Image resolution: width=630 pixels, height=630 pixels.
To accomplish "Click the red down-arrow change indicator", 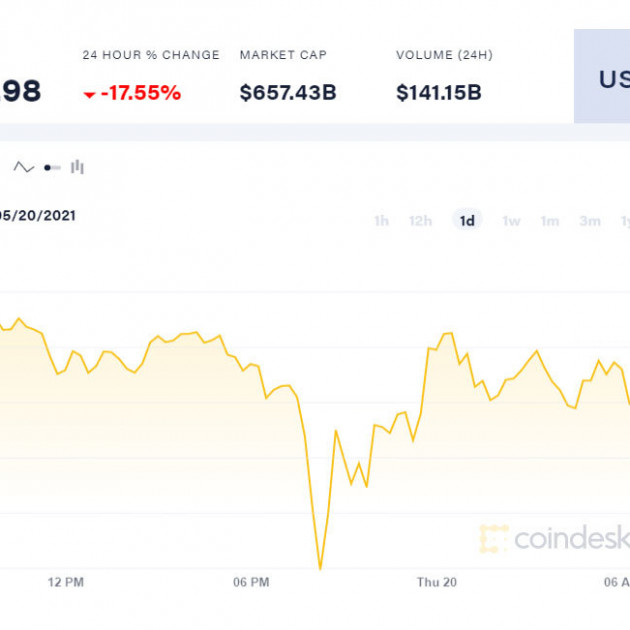I will coord(89,94).
